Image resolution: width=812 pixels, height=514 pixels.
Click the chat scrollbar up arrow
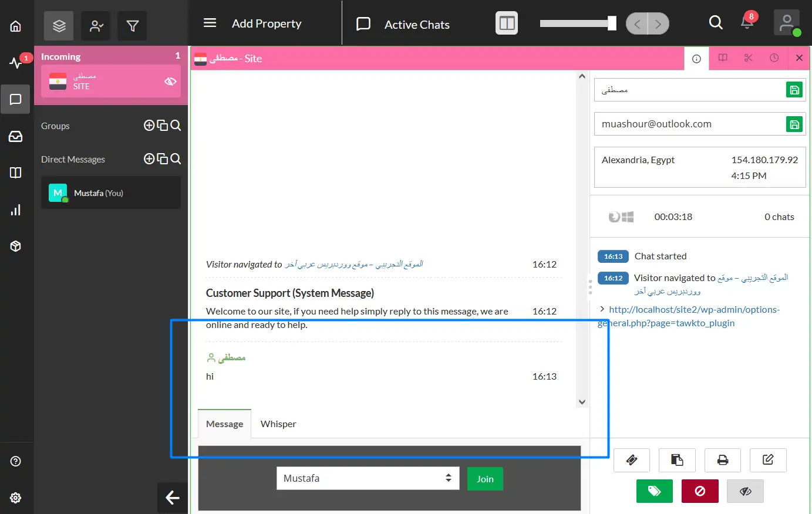pos(582,76)
